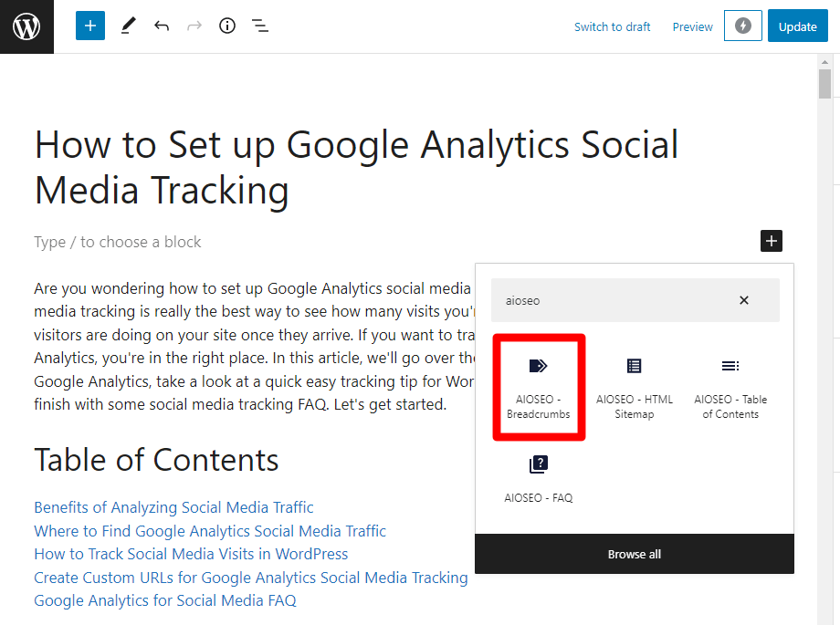Click the Preview button

[x=692, y=26]
